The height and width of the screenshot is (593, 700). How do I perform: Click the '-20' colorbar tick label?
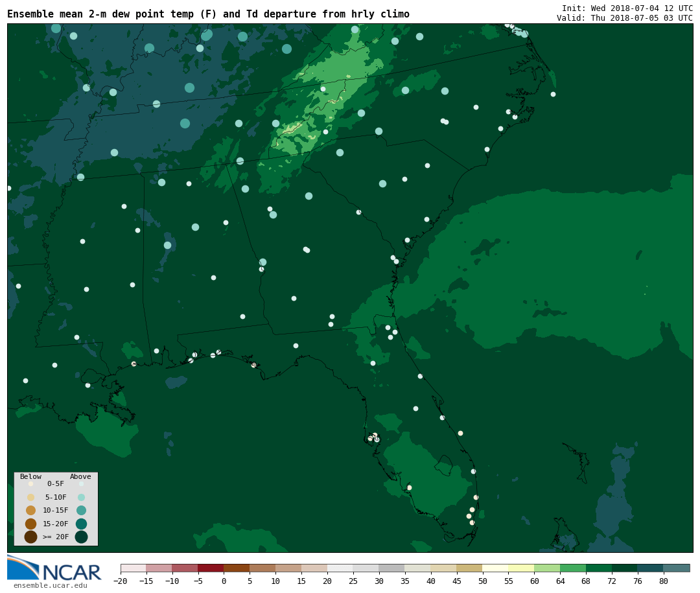(120, 581)
